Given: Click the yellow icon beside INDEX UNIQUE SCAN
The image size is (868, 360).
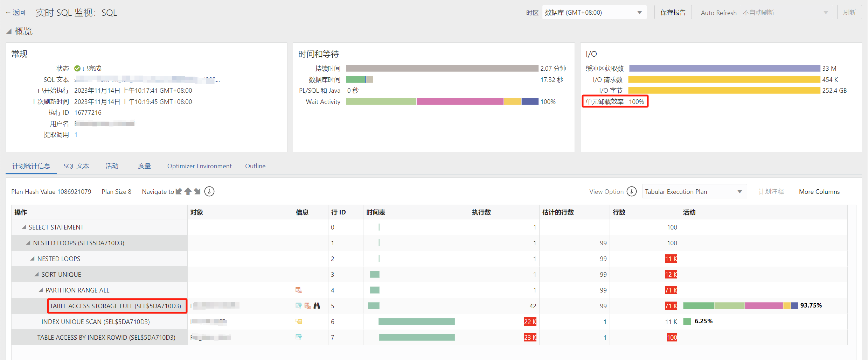Looking at the screenshot, I should pyautogui.click(x=298, y=321).
